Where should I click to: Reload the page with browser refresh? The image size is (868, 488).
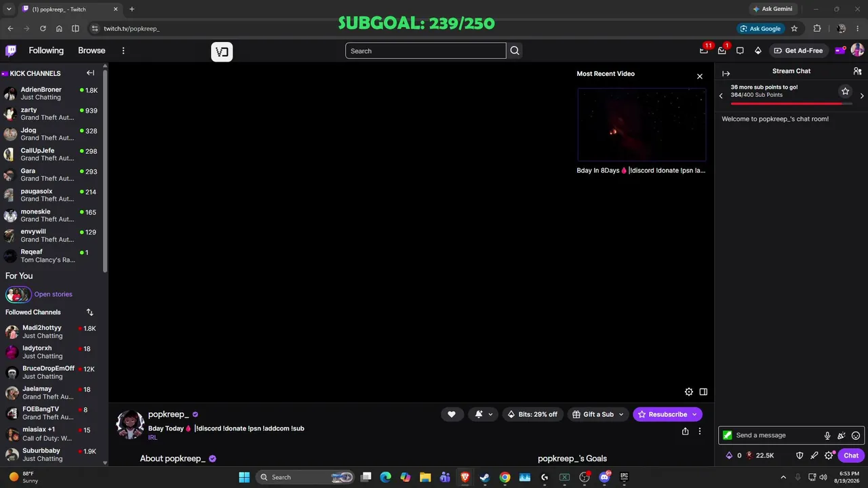point(43,28)
